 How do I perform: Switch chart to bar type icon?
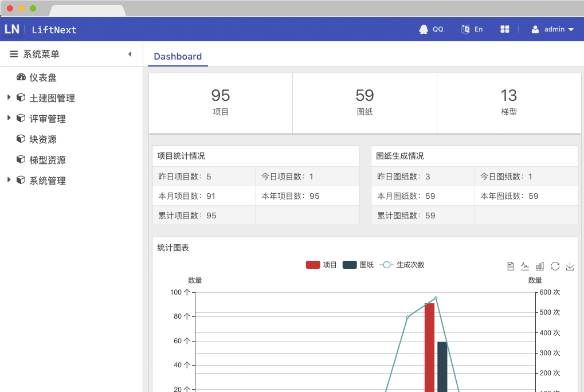click(540, 266)
